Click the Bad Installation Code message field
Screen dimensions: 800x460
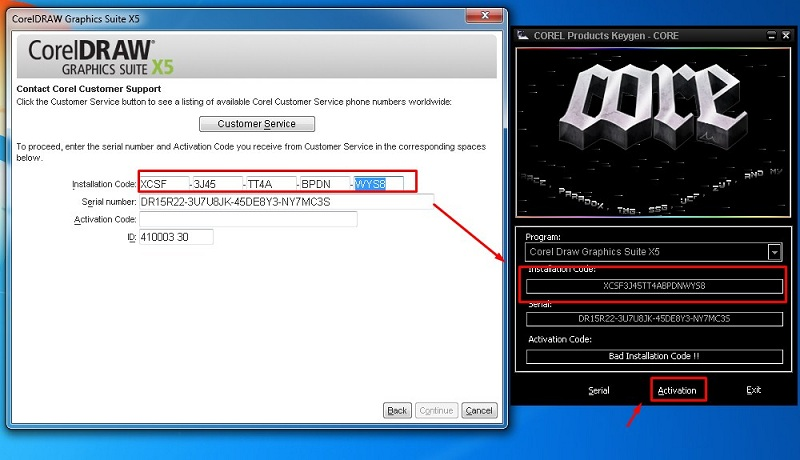pyautogui.click(x=654, y=355)
